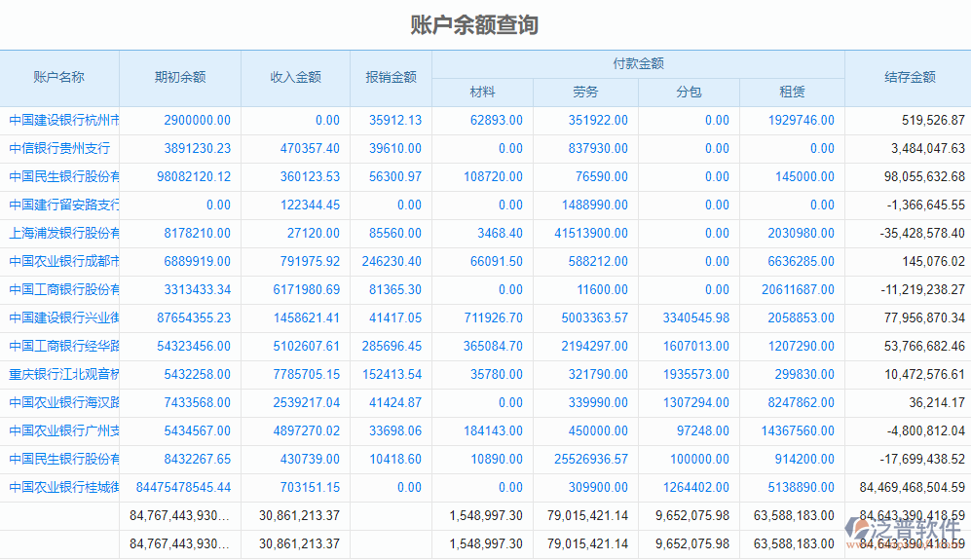
Task: Click the 账户名称 column header
Action: [59, 78]
